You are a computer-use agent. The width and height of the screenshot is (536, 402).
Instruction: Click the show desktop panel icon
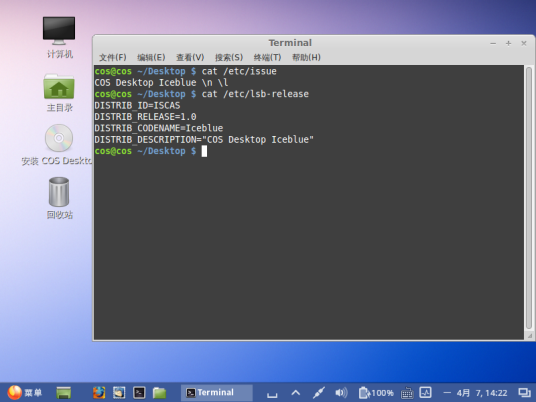(64, 393)
